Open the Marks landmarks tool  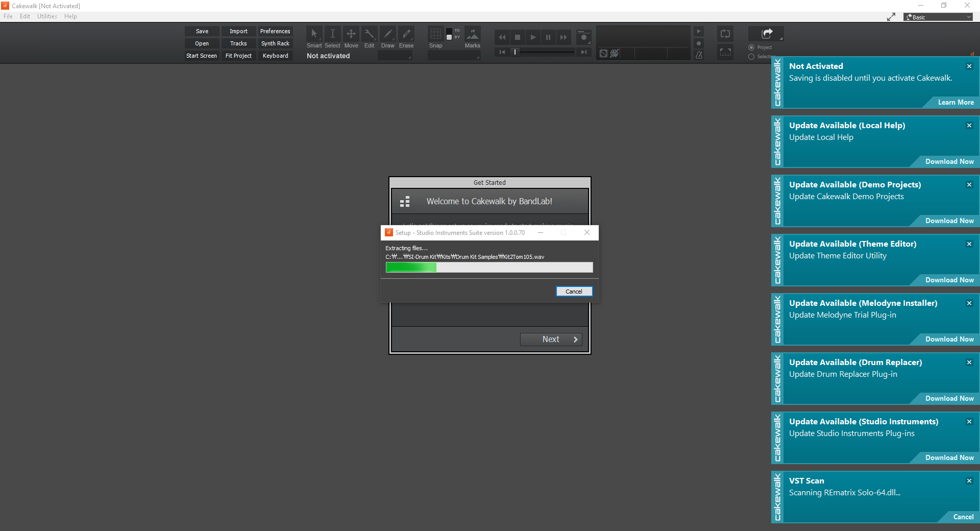(x=473, y=34)
